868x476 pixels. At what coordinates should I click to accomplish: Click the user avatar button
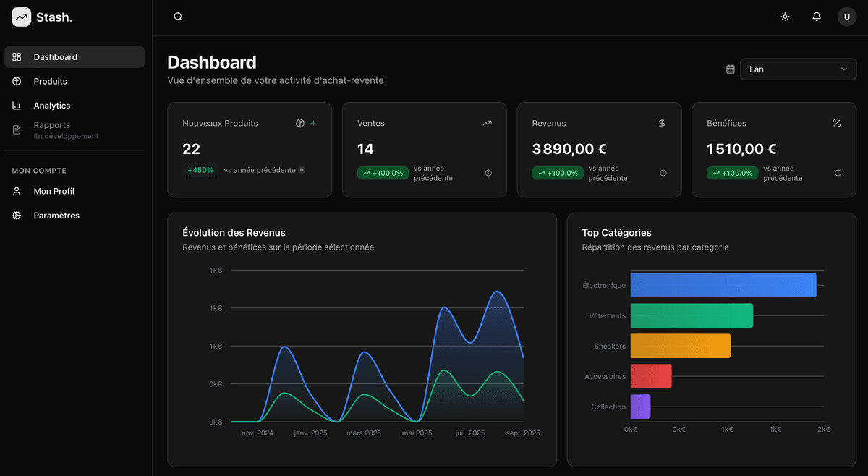(x=846, y=17)
